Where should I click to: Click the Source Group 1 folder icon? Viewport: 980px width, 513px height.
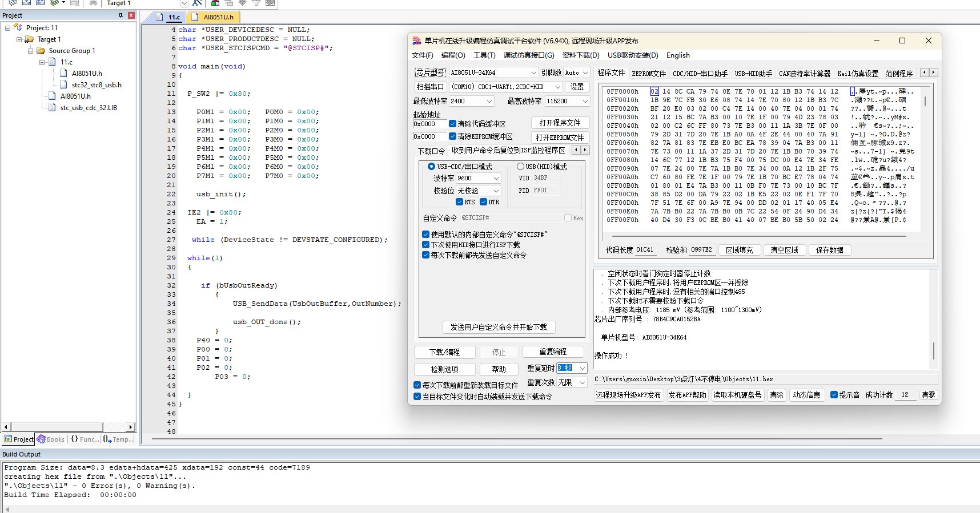41,50
